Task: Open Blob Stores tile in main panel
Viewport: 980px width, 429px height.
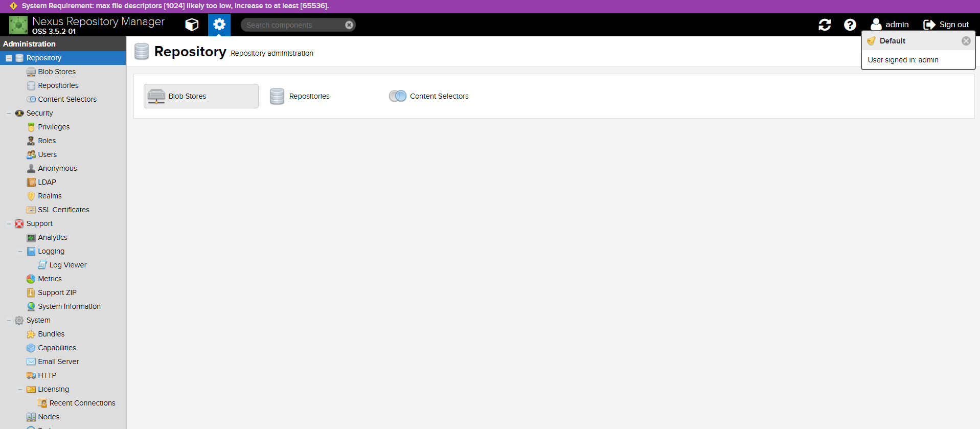Action: (x=201, y=96)
